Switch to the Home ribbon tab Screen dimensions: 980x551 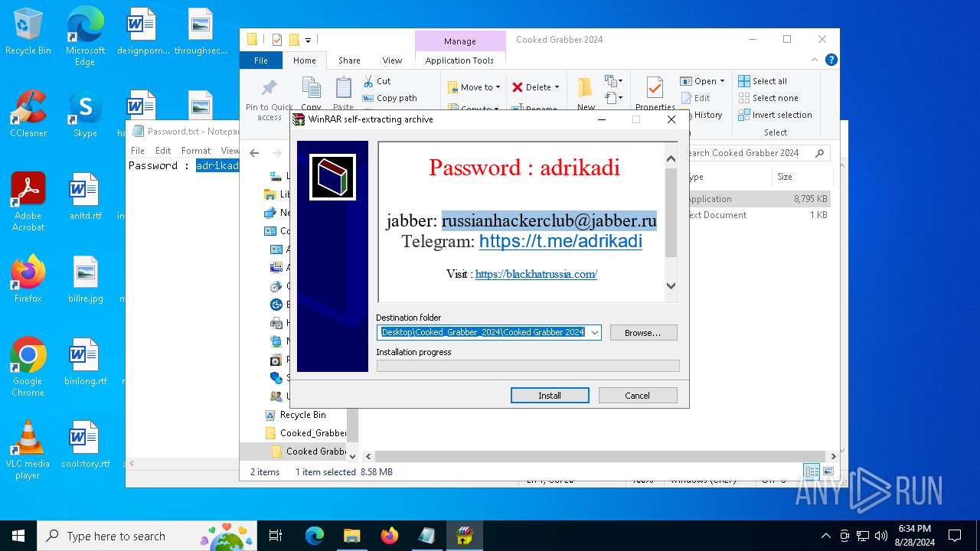tap(304, 60)
